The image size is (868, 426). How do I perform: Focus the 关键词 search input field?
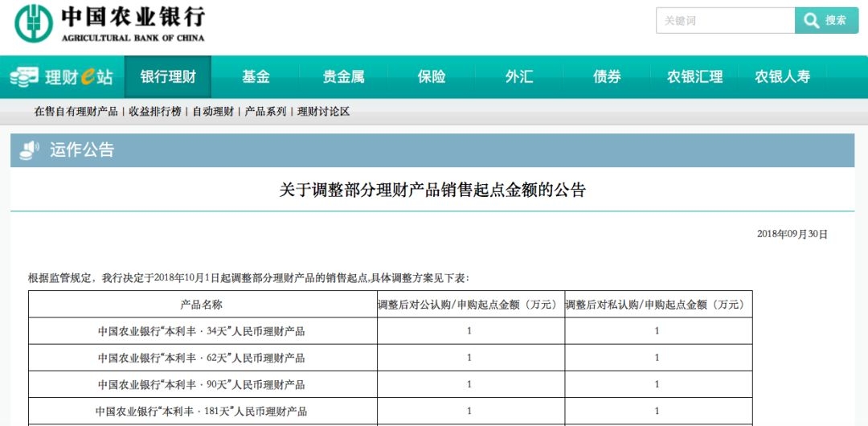click(x=725, y=21)
